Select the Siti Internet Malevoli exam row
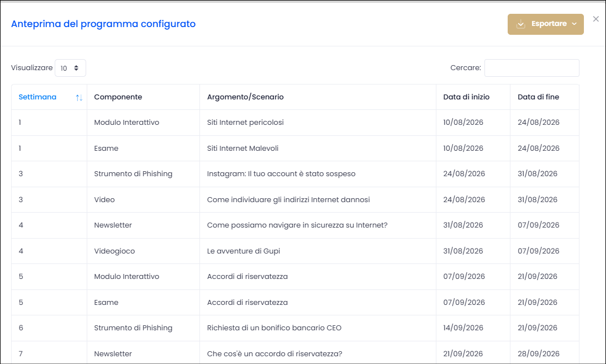Screen dimensions: 606x364 pos(296,149)
